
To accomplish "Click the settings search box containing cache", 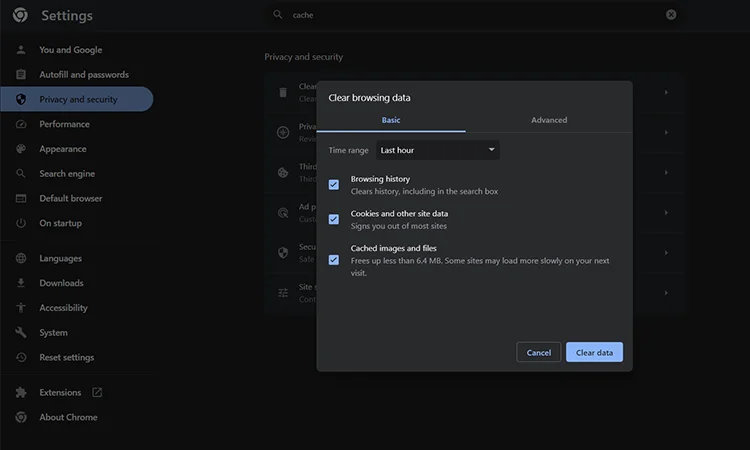I will click(470, 15).
